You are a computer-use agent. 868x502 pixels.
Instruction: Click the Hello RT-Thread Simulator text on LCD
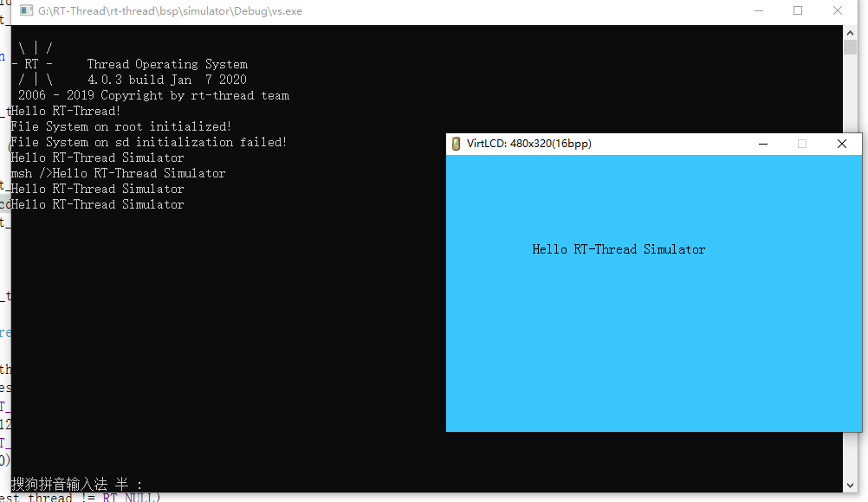(x=619, y=249)
